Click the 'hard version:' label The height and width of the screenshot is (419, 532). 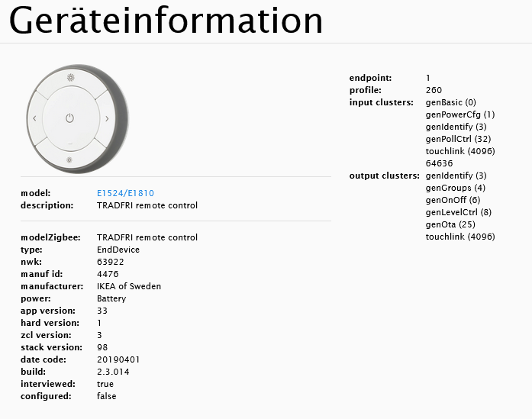pos(50,323)
